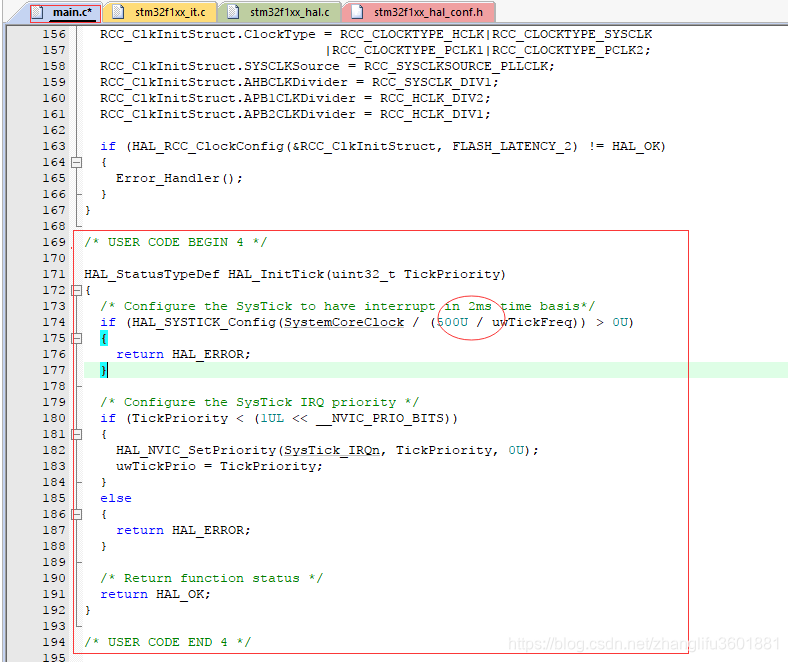788x662 pixels.
Task: Click RCC_CLOCKTYPE_SYSCLK on line 156
Action: coord(572,34)
